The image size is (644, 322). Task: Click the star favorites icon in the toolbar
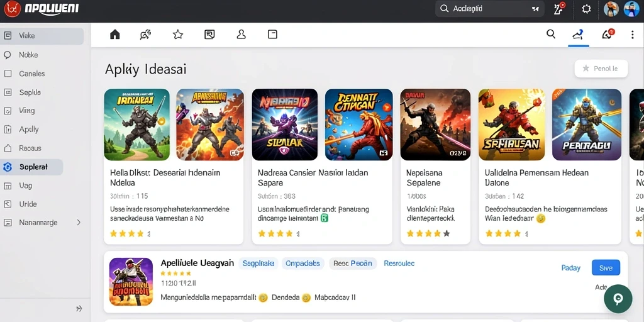(178, 35)
